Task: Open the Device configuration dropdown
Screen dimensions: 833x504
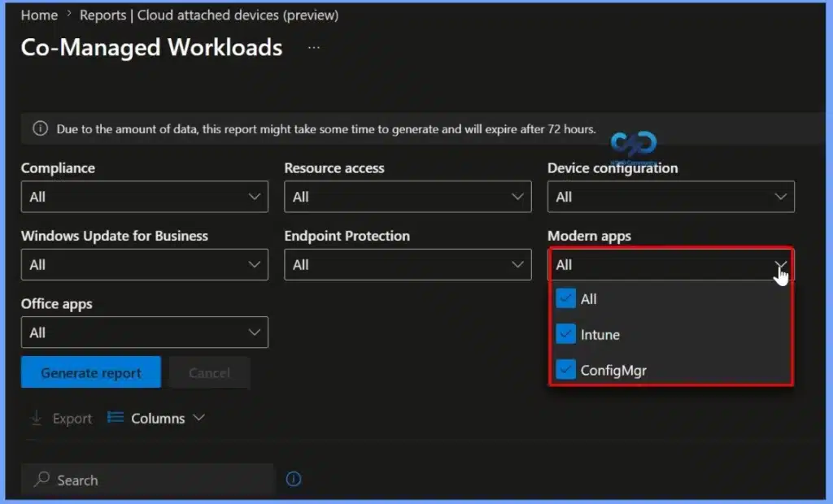Action: coord(671,197)
